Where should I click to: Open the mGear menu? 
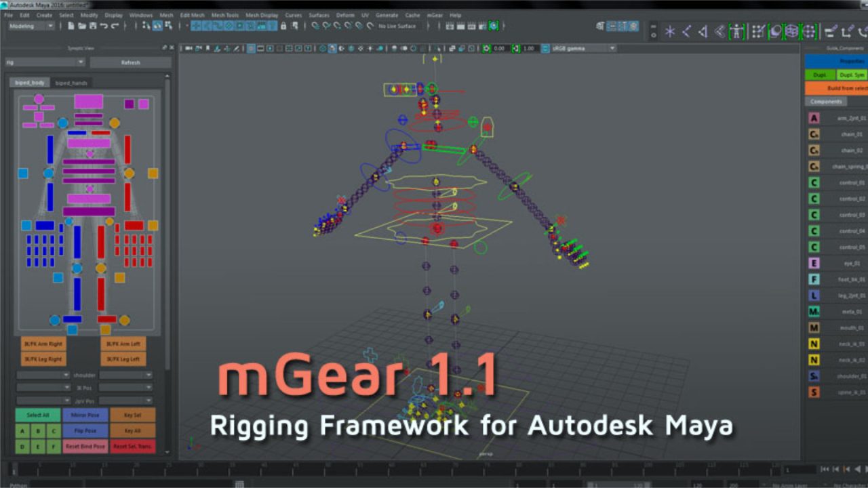coord(434,15)
